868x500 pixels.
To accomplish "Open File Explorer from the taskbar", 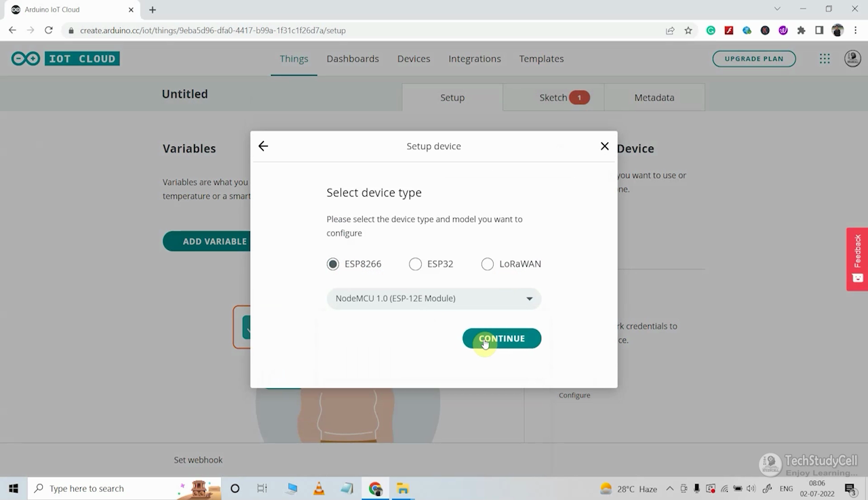I will pyautogui.click(x=403, y=488).
